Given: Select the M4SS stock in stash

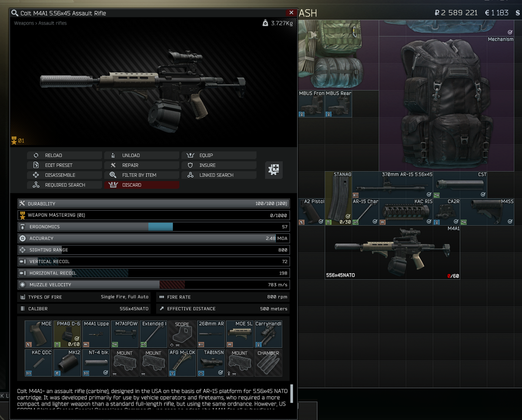Looking at the screenshot, I should click(x=487, y=212).
